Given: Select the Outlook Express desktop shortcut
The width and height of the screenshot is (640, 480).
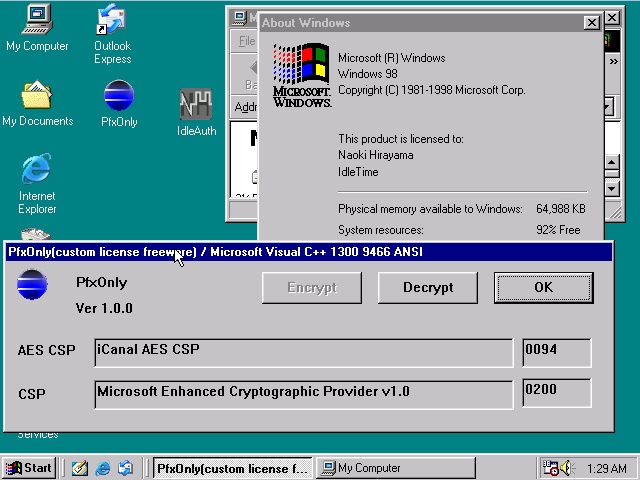Looking at the screenshot, I should pyautogui.click(x=112, y=33).
